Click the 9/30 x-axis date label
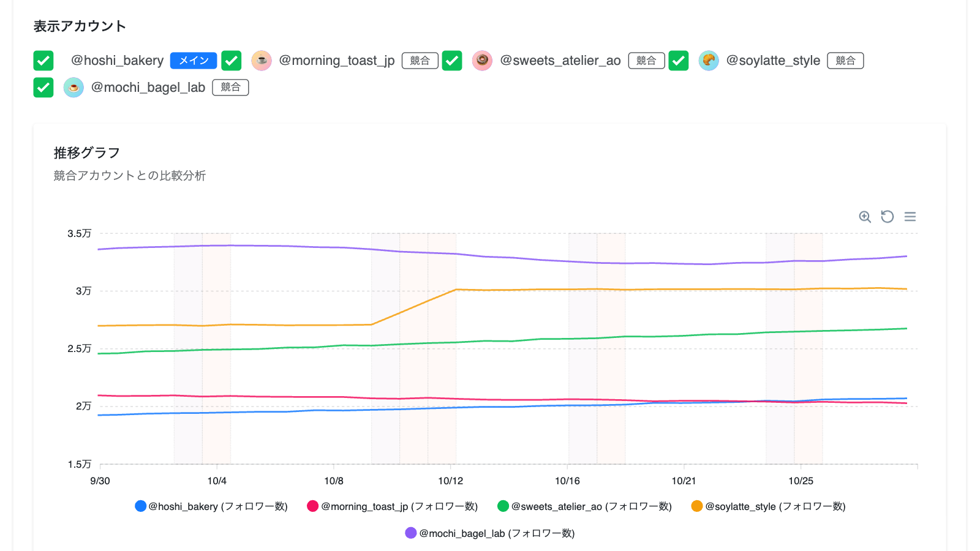This screenshot has height=551, width=980. [100, 481]
